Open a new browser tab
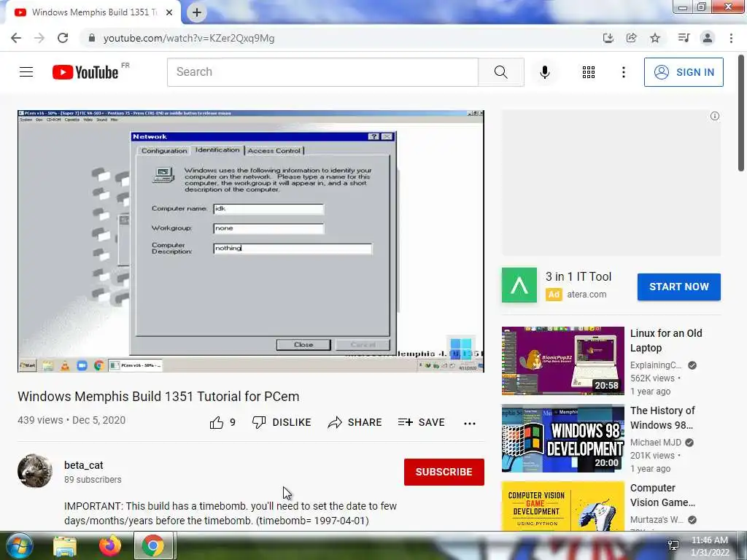 tap(197, 12)
